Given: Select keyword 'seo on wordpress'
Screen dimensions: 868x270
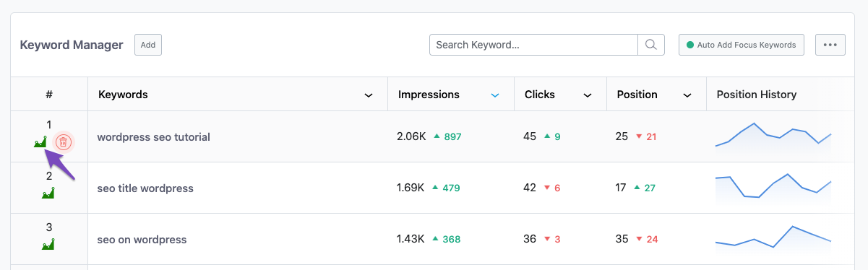Looking at the screenshot, I should [x=142, y=239].
